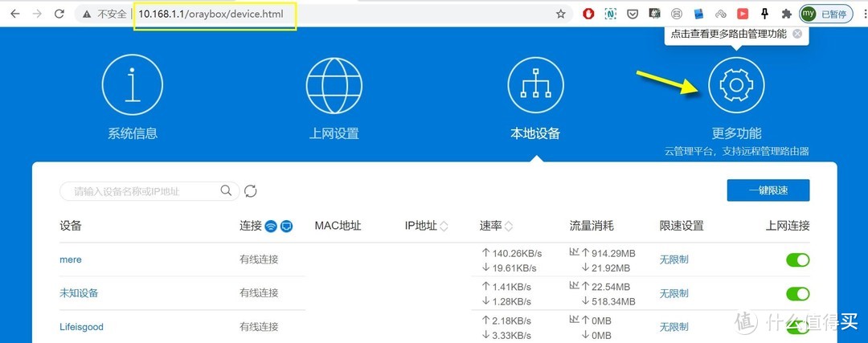The image size is (868, 343).
Task: Open the red play button extension
Action: click(743, 14)
